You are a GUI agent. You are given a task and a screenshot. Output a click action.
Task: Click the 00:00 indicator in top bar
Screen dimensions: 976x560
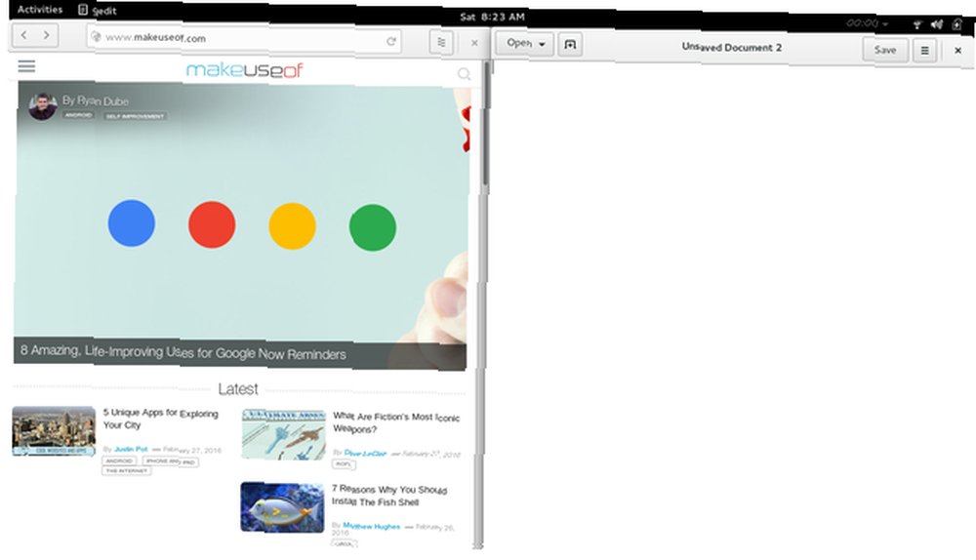(x=867, y=23)
